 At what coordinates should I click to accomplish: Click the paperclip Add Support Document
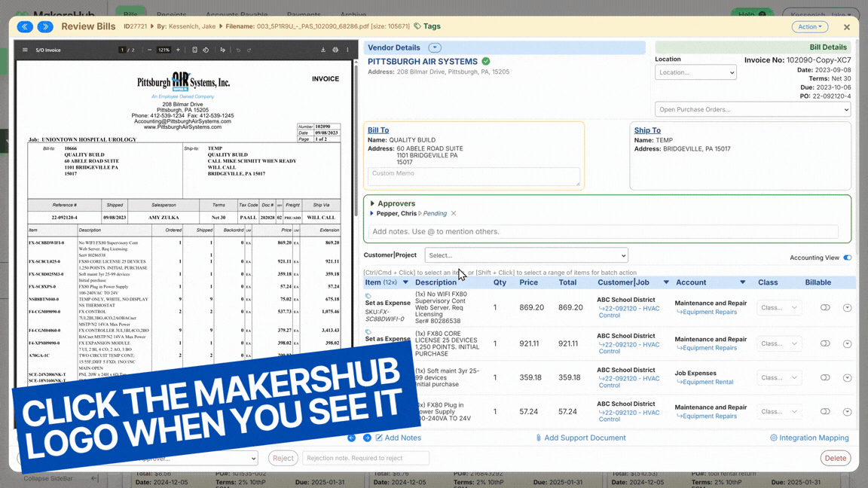click(581, 438)
